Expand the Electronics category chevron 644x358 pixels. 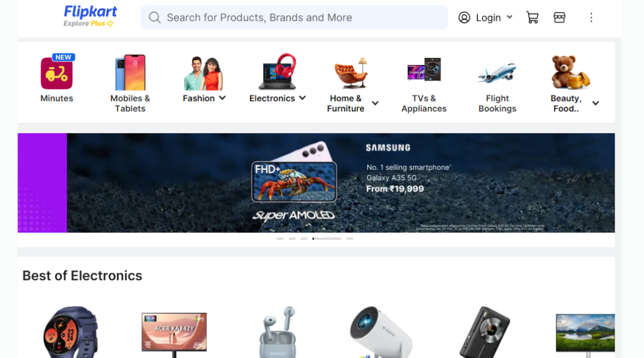tap(302, 98)
